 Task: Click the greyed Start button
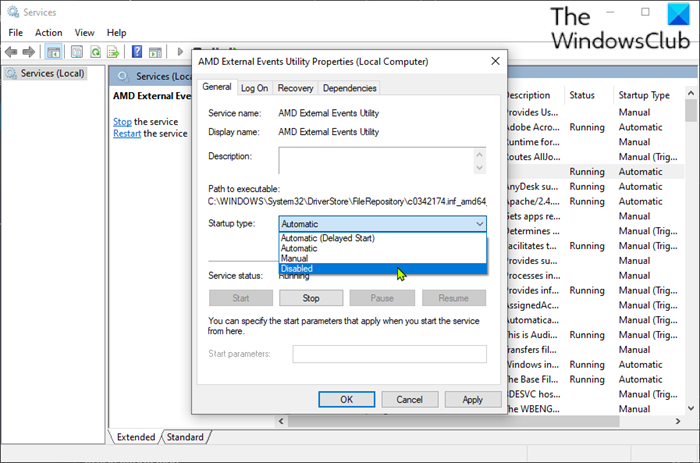[x=241, y=298]
